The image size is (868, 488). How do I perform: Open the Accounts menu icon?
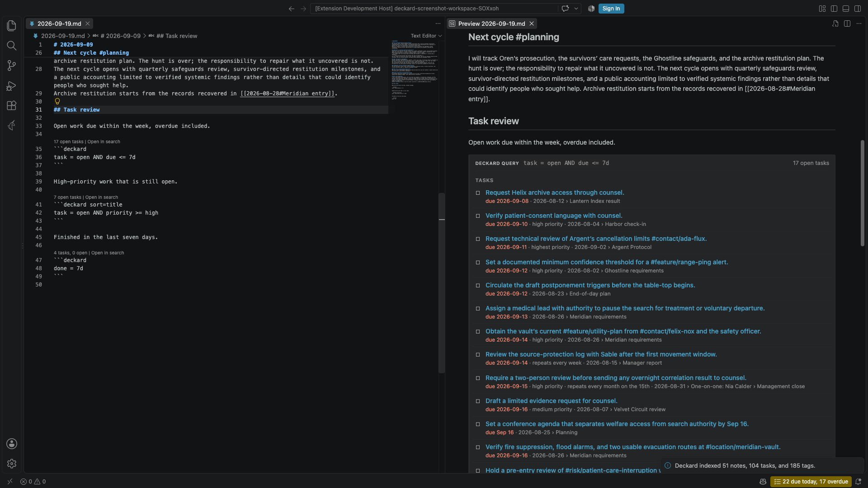pos(12,444)
